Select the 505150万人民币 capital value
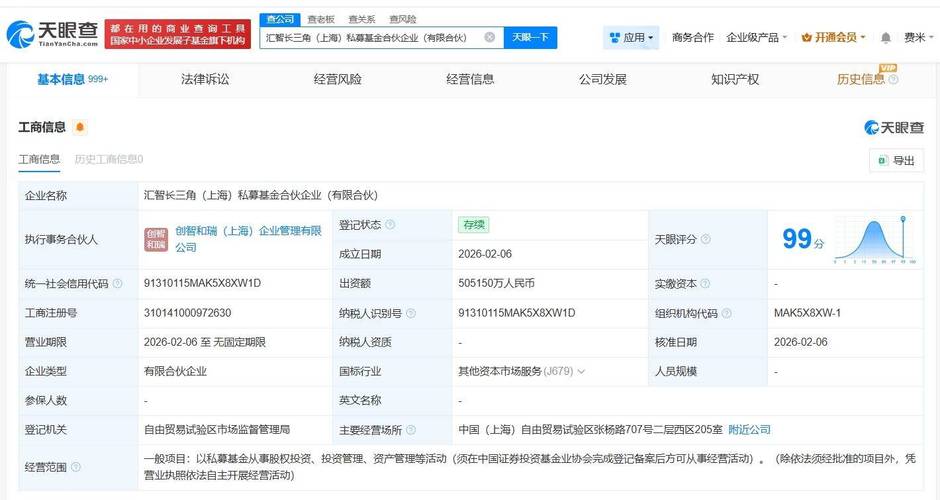940x500 pixels. 496,284
